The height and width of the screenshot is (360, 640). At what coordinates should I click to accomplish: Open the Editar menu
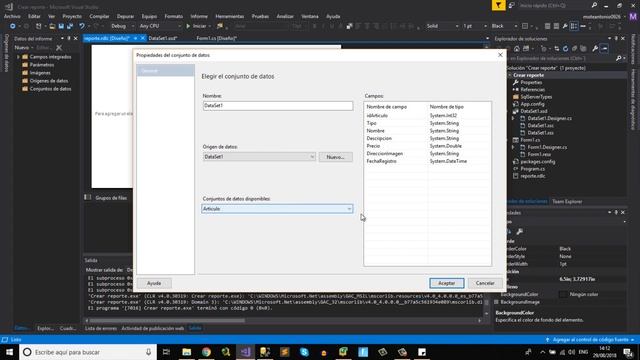[34, 16]
